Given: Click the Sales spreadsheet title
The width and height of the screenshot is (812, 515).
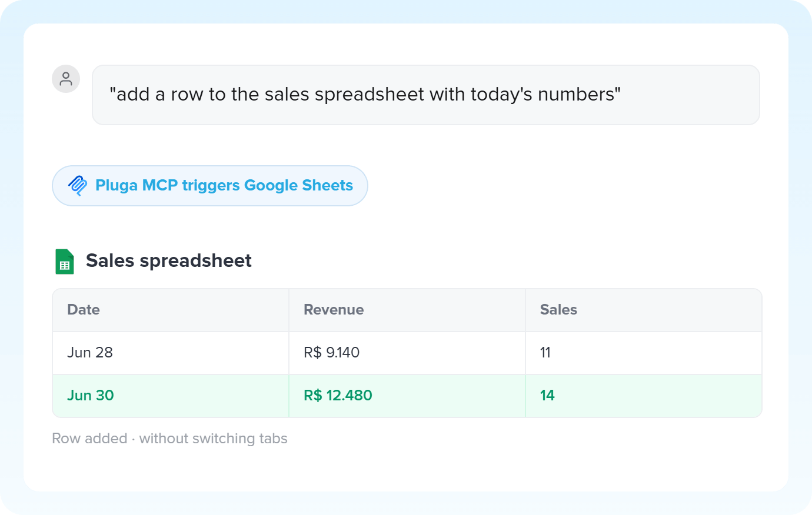Looking at the screenshot, I should click(x=169, y=260).
